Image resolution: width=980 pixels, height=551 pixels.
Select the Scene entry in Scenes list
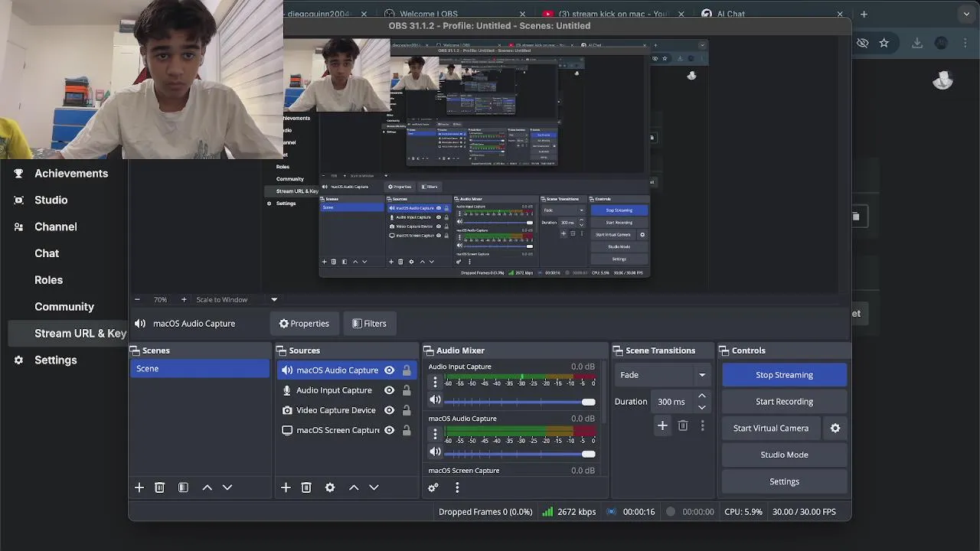[x=200, y=369]
